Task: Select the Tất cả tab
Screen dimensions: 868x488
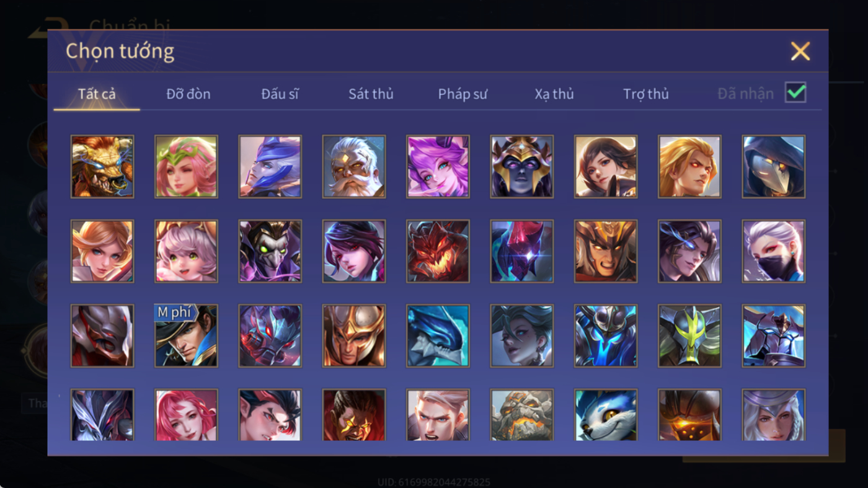Action: [97, 94]
